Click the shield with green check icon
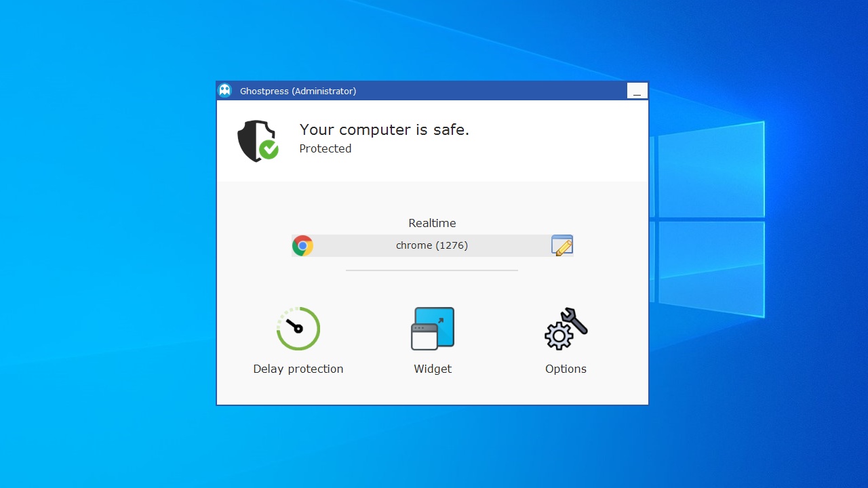This screenshot has width=868, height=488. (x=258, y=141)
